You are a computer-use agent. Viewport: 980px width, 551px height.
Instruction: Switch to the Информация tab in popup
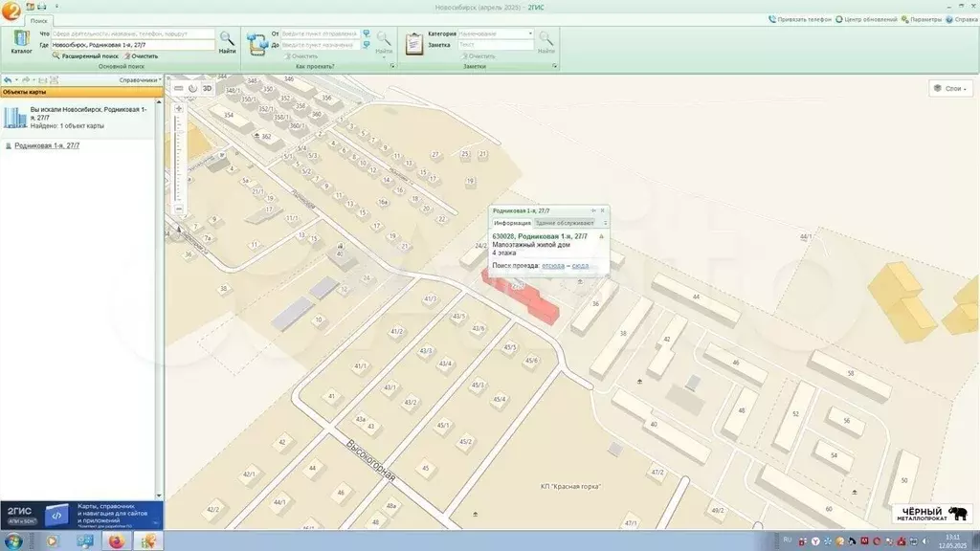[512, 223]
